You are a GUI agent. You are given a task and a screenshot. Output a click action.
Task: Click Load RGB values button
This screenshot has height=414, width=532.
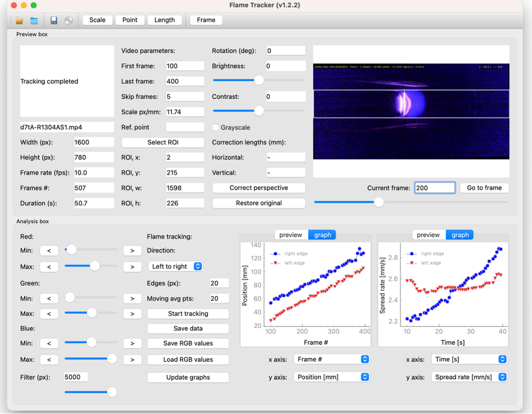click(188, 360)
